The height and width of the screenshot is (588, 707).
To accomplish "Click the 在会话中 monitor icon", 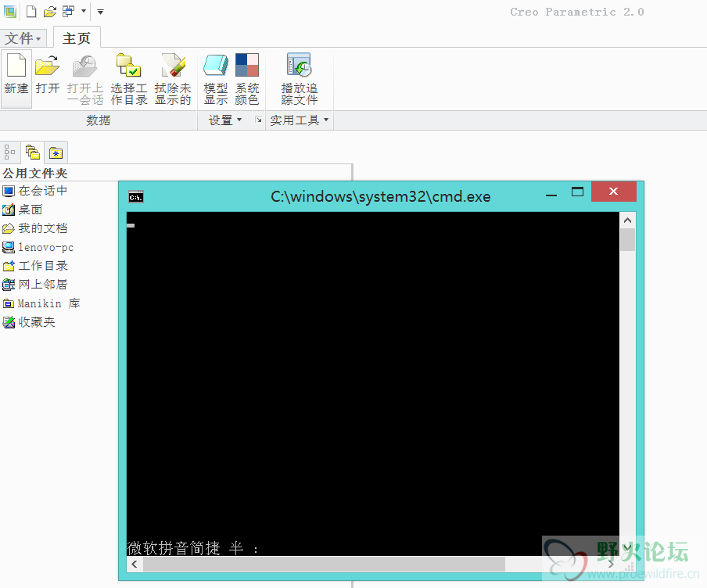I will pos(9,192).
